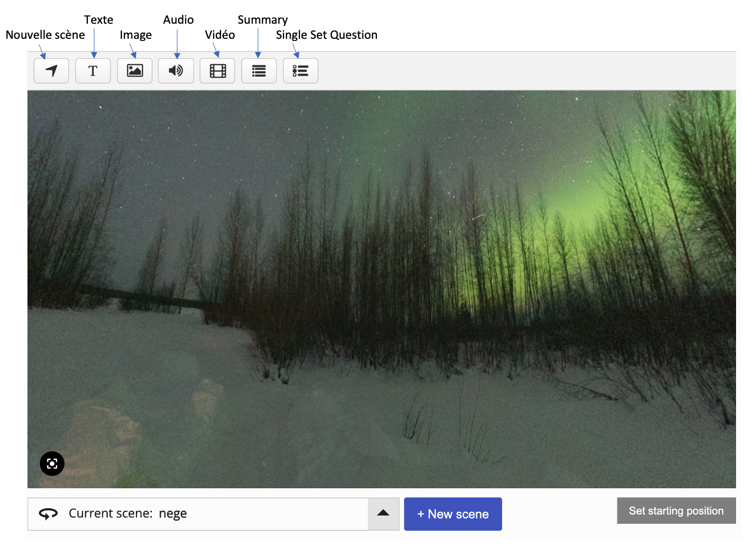Click the 'Vidéo' annotation label text
The image size is (756, 554).
[x=219, y=35]
